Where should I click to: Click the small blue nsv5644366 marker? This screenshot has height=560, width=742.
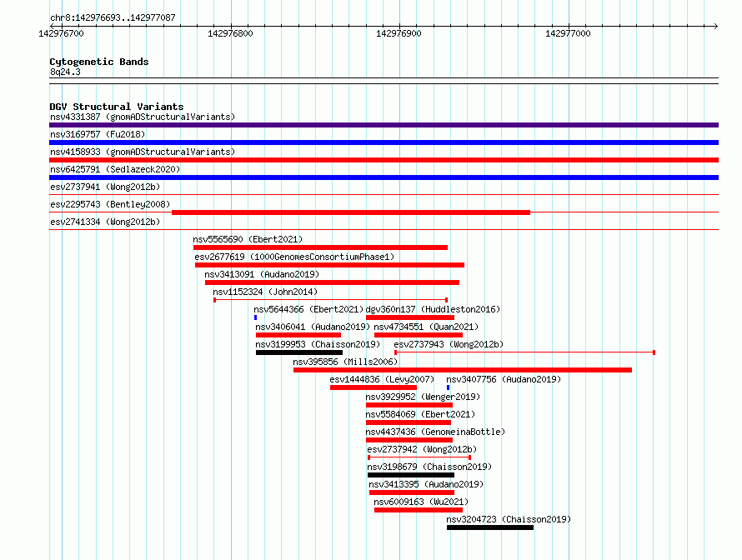[256, 317]
